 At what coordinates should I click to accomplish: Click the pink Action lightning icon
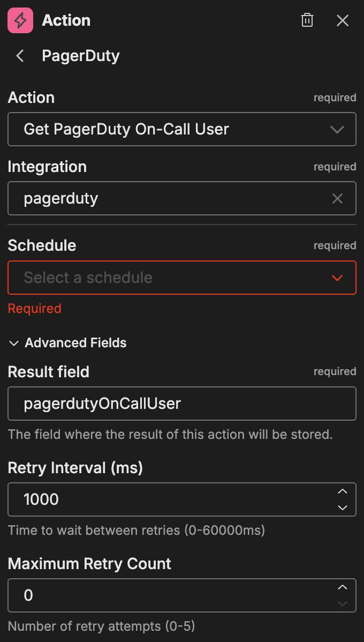[x=19, y=20]
